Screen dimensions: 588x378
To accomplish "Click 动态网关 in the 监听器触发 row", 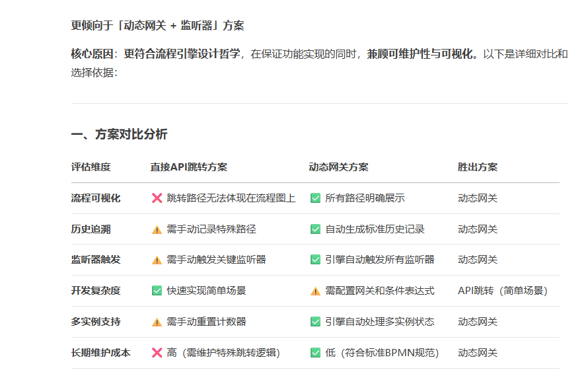I will [478, 260].
